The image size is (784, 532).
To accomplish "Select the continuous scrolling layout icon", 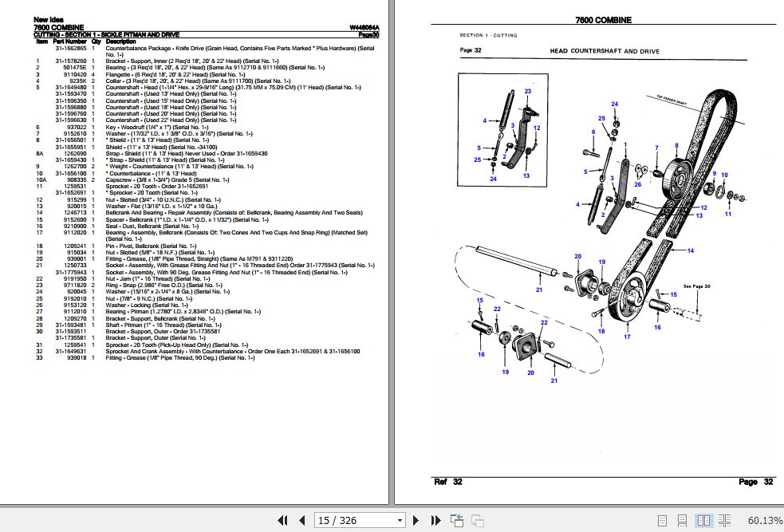I will (681, 519).
